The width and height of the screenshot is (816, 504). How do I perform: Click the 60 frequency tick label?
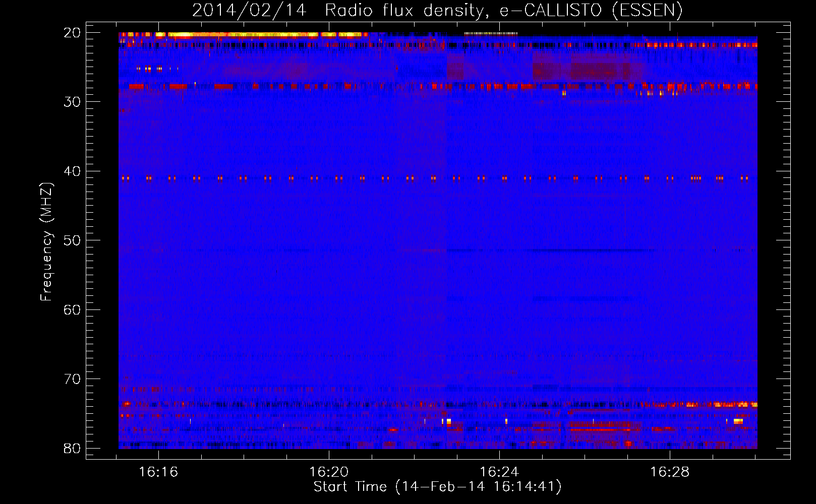click(x=72, y=310)
